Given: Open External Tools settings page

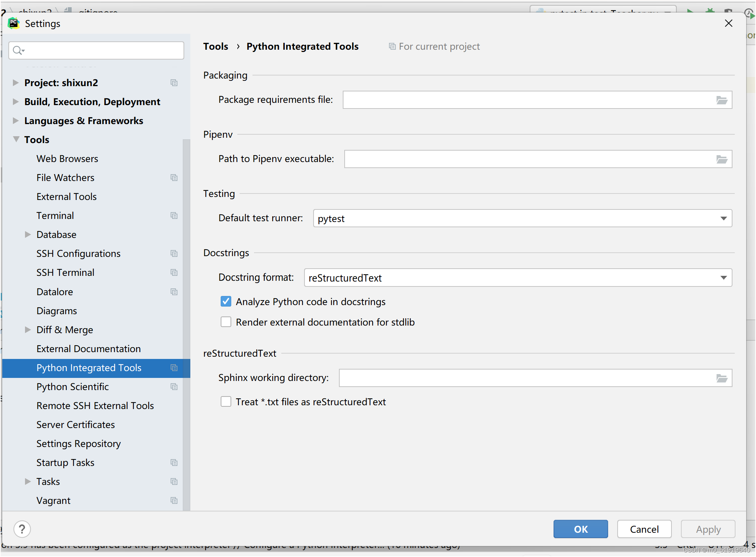Looking at the screenshot, I should (67, 197).
